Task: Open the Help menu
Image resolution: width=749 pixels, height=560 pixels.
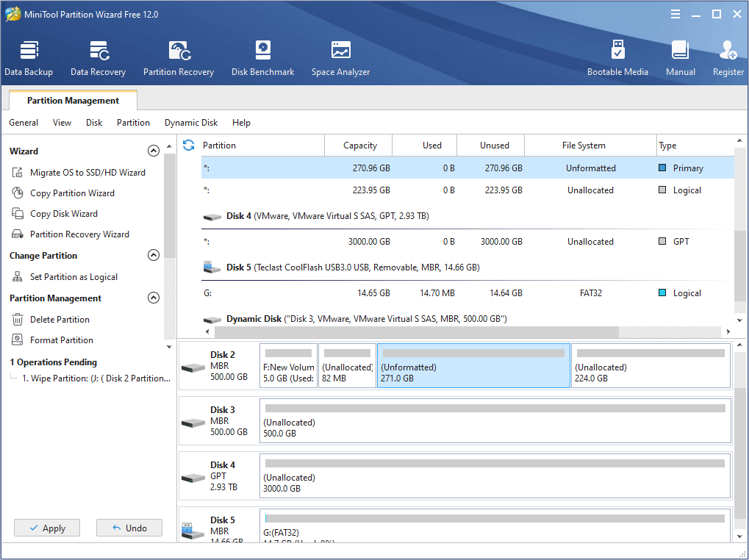Action: pyautogui.click(x=241, y=123)
